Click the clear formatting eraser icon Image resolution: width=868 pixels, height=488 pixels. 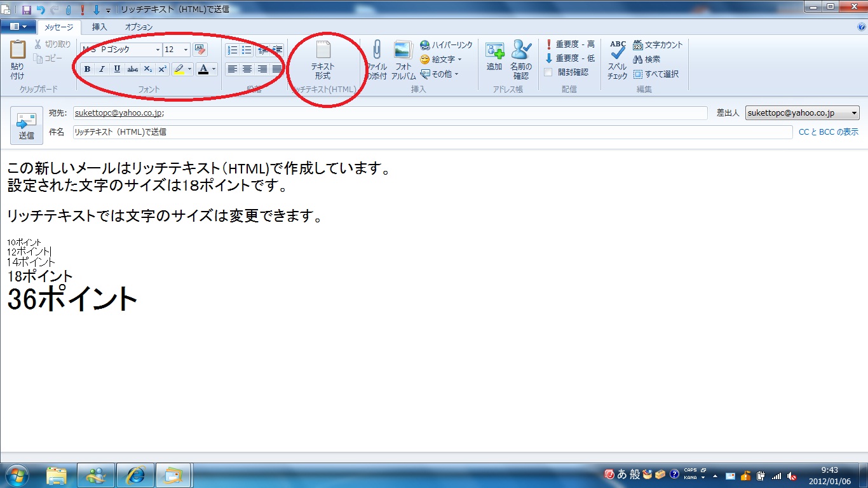(200, 50)
